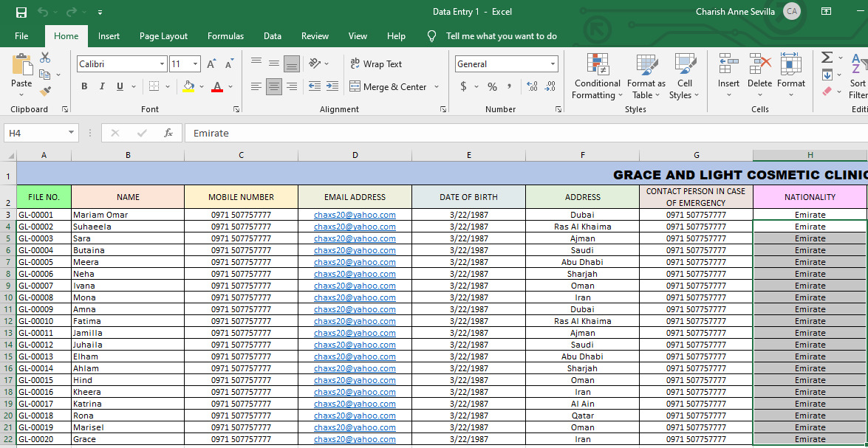Expand the General number format dropdown
Image resolution: width=868 pixels, height=448 pixels.
tap(553, 64)
